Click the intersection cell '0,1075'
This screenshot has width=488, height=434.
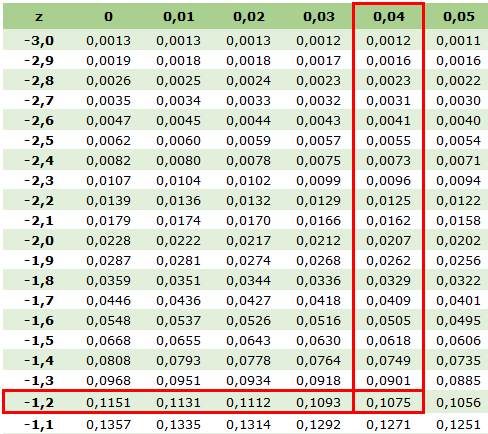coord(389,403)
